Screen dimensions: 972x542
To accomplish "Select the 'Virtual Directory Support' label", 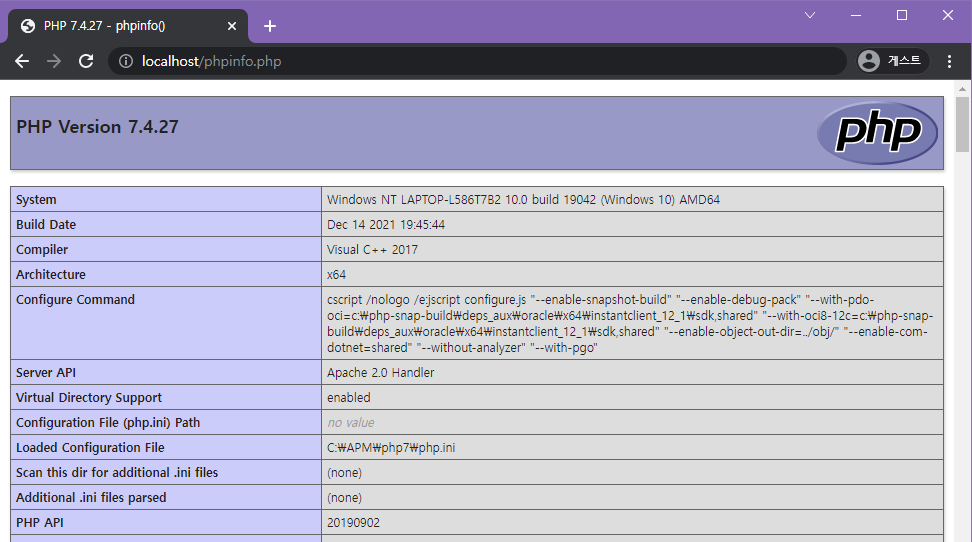I will (x=89, y=398).
